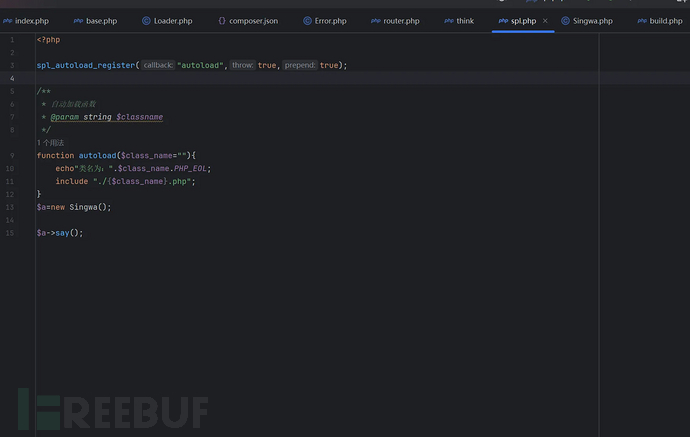Click the Singwa class name on line 13
Viewport: 690px width, 437px height.
click(89, 207)
